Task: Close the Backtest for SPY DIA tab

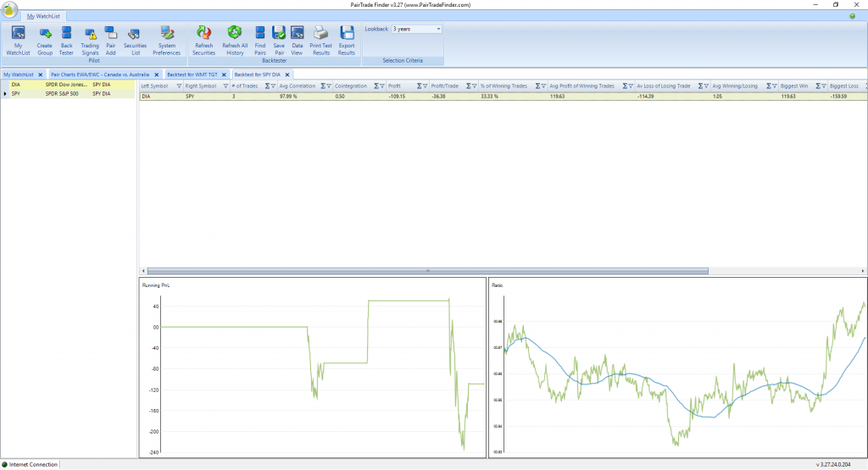Action: click(289, 75)
